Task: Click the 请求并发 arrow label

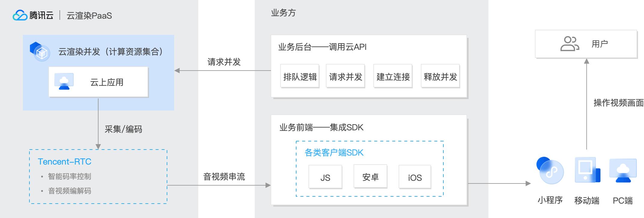Action: click(224, 62)
